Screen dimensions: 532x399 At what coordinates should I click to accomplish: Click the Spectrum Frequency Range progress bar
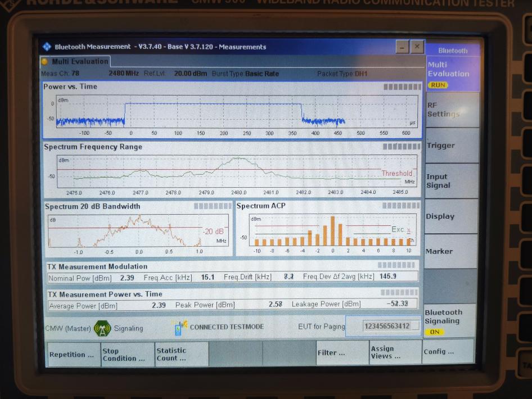402,147
